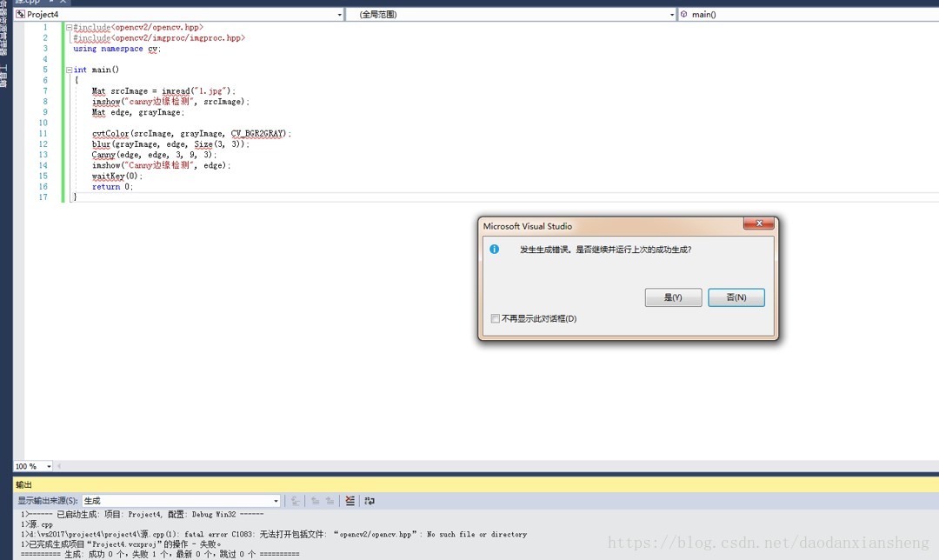This screenshot has height=560, width=939.
Task: Click the 否(N) button in the dialog
Action: click(x=736, y=297)
